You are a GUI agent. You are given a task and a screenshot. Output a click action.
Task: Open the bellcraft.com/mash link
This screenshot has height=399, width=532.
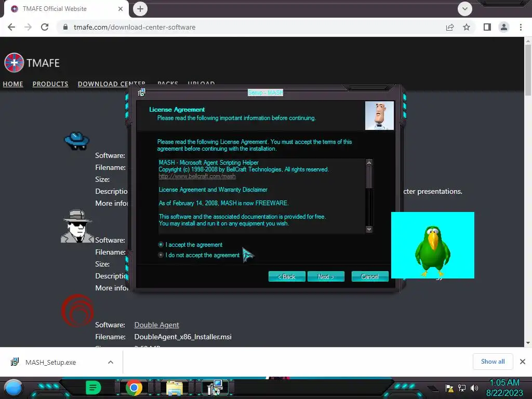point(197,176)
